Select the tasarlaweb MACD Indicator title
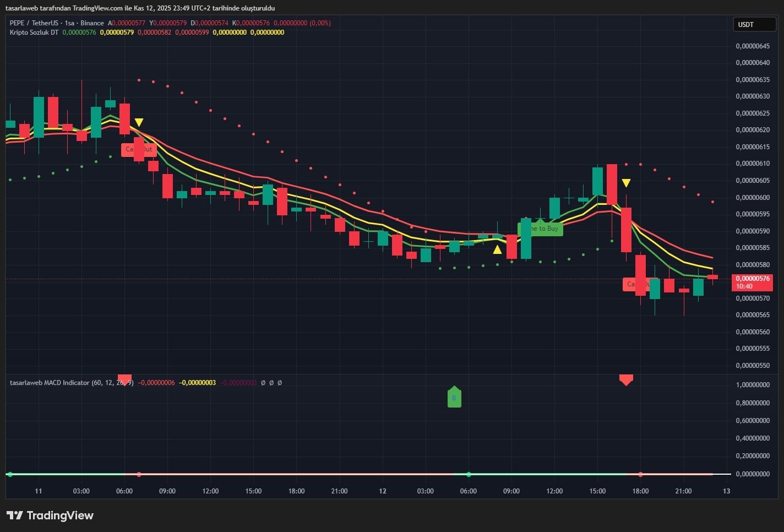 (50, 383)
